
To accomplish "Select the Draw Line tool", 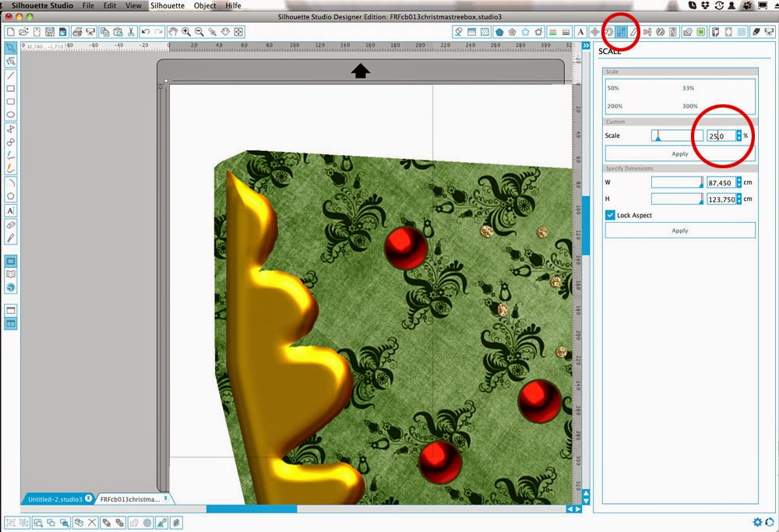I will coord(10,76).
